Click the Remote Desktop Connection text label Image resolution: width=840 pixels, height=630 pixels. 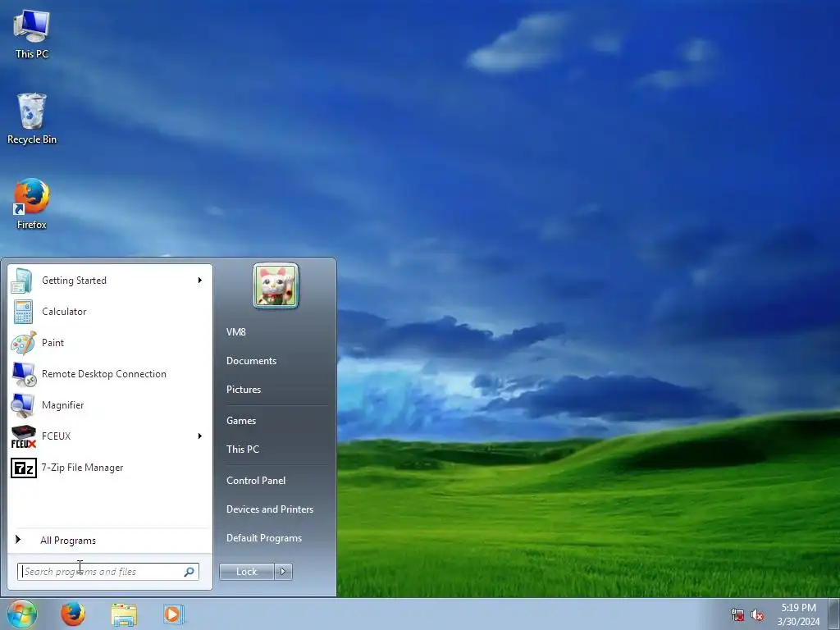point(104,374)
